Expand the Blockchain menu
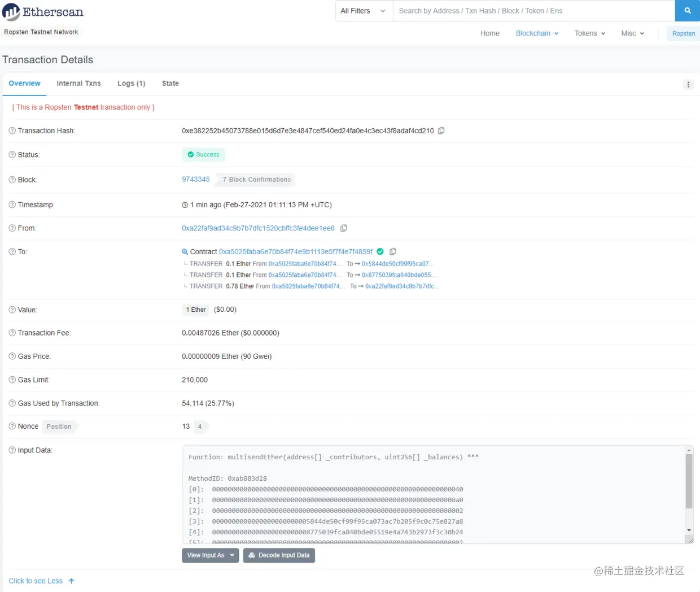 pos(537,33)
